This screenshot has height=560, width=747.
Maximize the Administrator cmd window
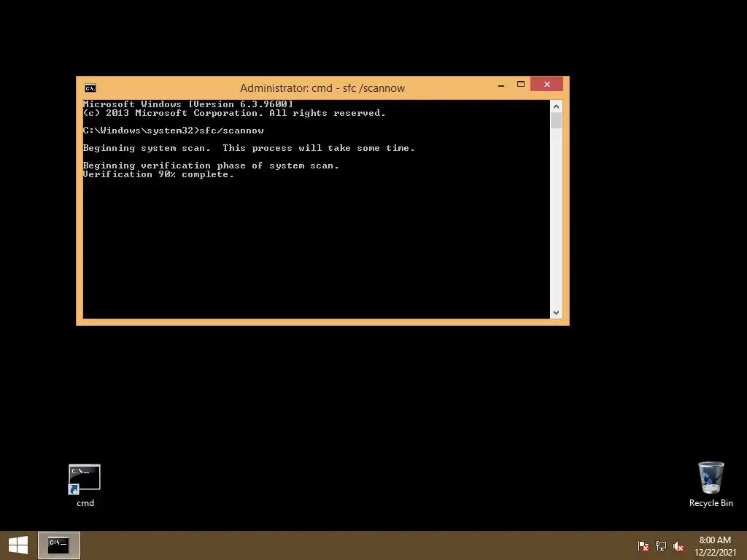click(521, 85)
